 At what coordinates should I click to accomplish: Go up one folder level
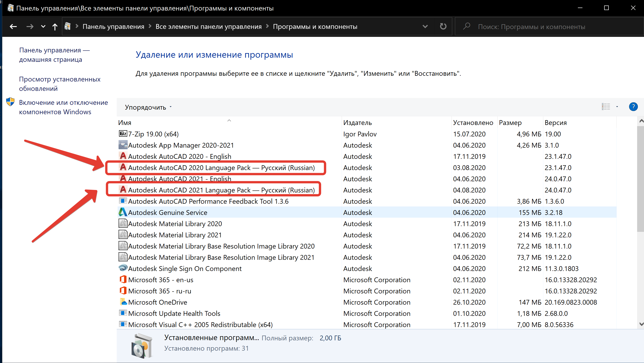[x=55, y=27]
